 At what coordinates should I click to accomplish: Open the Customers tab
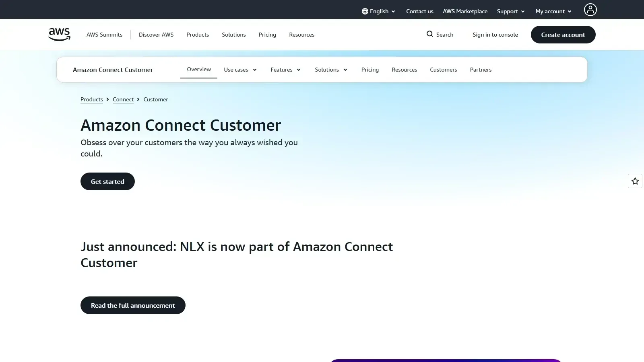pos(443,70)
